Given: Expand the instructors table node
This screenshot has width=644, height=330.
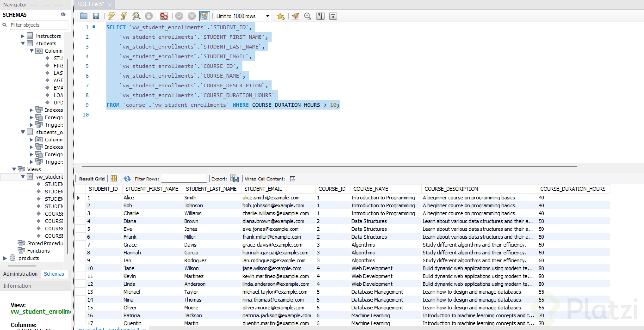Looking at the screenshot, I should click(22, 36).
